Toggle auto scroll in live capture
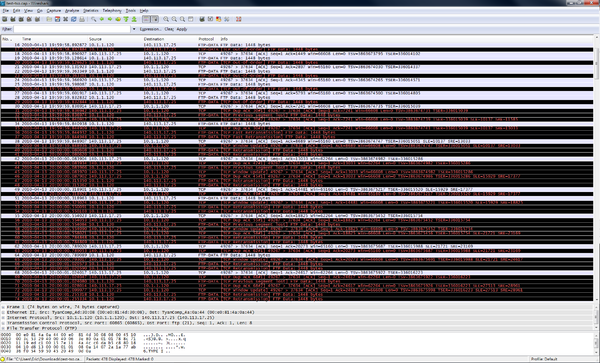The height and width of the screenshot is (363, 600). [155, 19]
